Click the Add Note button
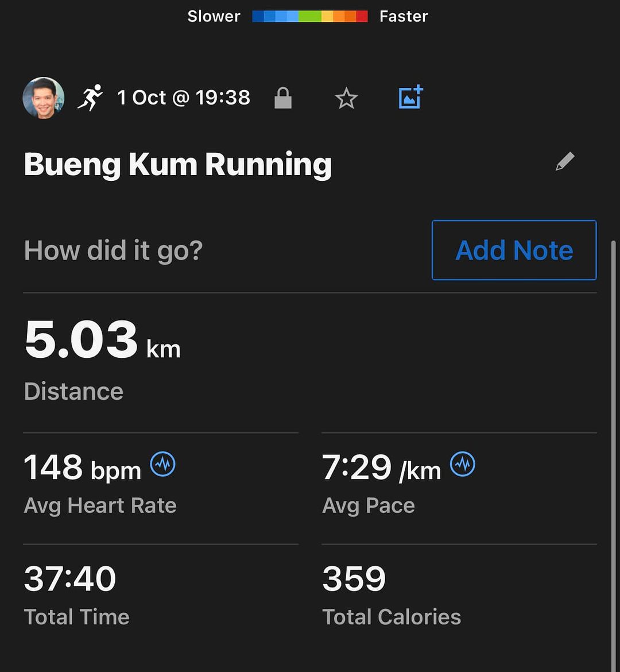The width and height of the screenshot is (620, 672). (x=514, y=250)
